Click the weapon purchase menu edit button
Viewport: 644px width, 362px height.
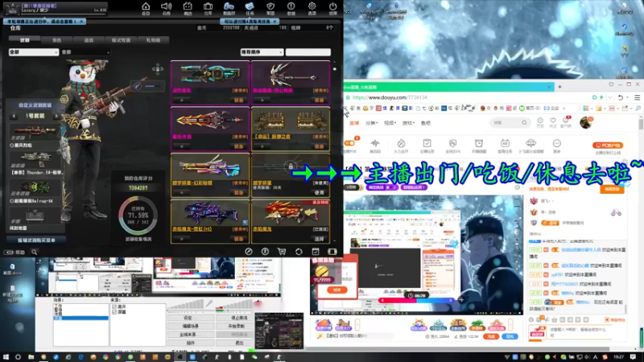click(35, 240)
